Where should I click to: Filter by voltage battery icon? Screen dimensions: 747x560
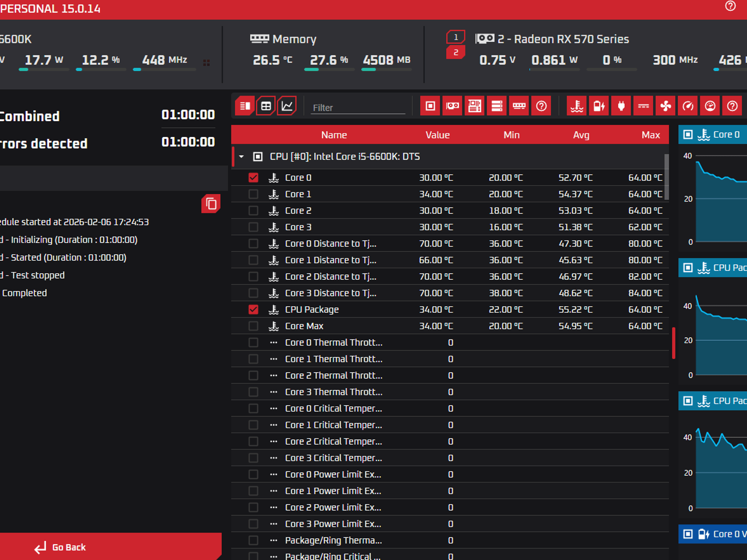(x=599, y=106)
